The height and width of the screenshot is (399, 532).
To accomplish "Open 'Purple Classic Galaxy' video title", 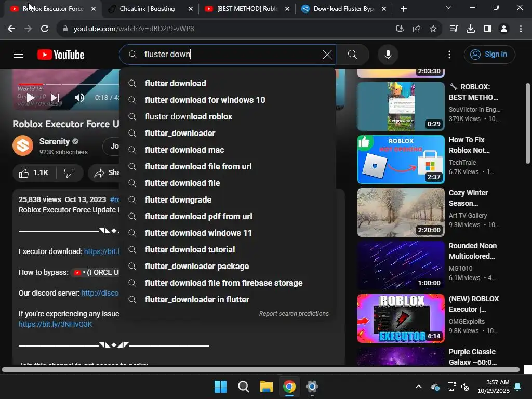I will click(x=472, y=356).
